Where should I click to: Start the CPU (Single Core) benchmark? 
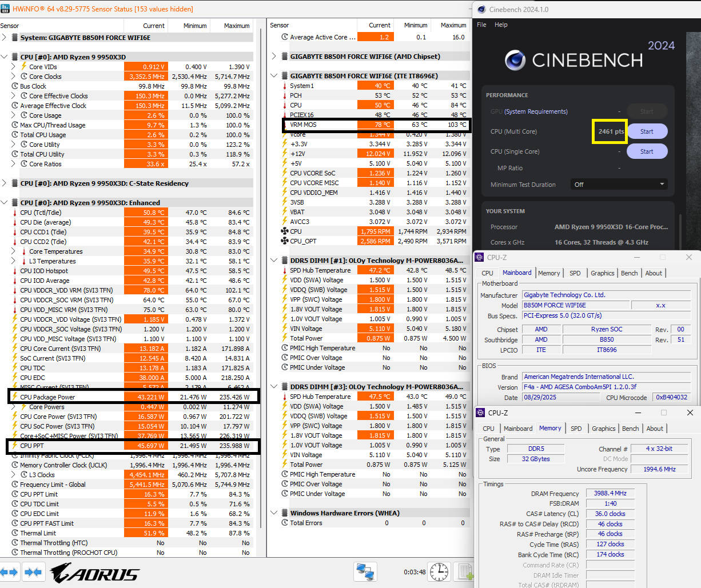(x=647, y=151)
